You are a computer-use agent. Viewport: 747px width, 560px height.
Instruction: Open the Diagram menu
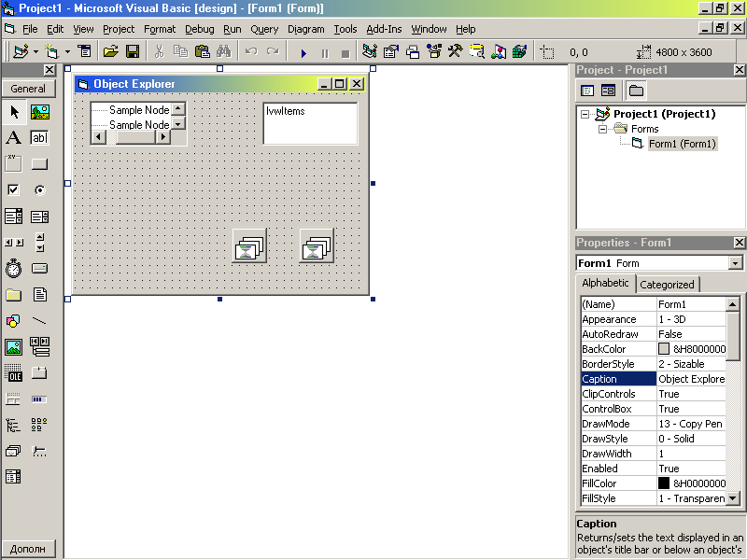(306, 29)
